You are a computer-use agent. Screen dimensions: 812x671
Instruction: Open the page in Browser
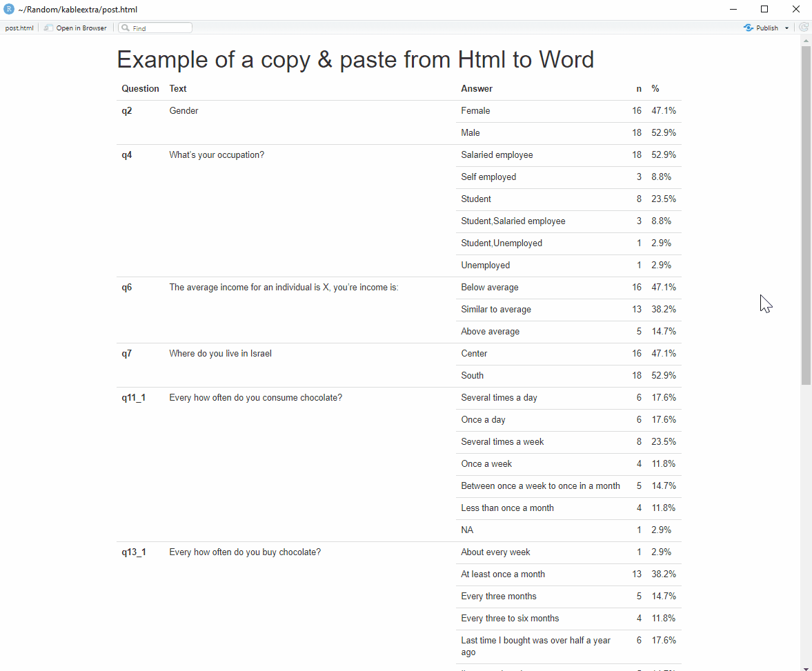76,28
